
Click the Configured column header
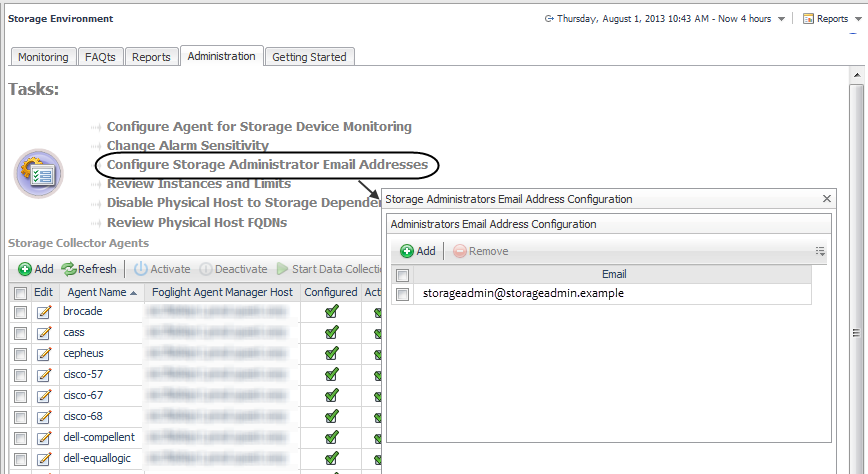click(330, 292)
